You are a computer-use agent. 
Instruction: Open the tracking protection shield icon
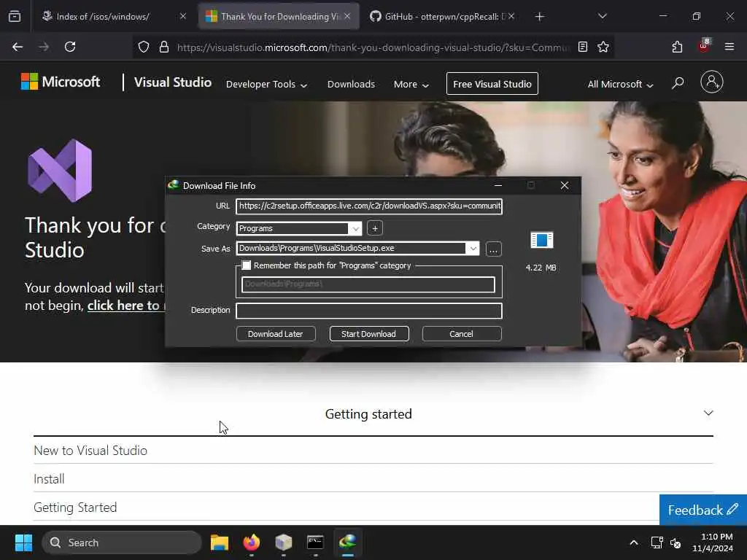coord(144,47)
